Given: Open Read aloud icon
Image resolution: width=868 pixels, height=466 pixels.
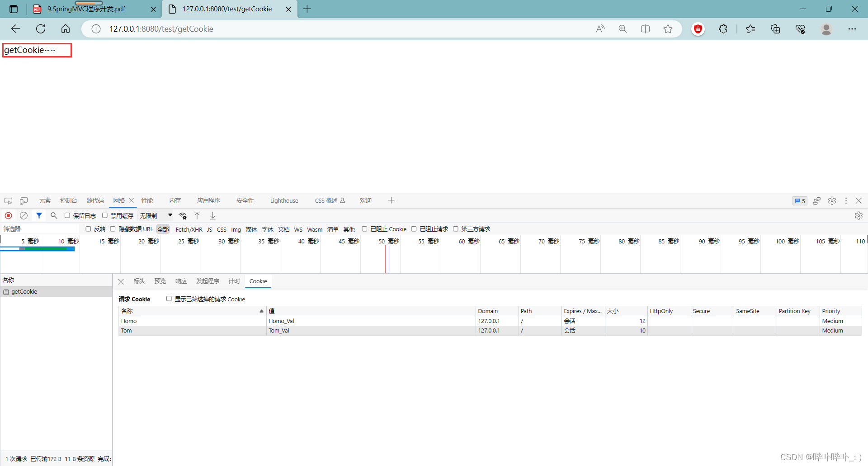Looking at the screenshot, I should click(600, 29).
